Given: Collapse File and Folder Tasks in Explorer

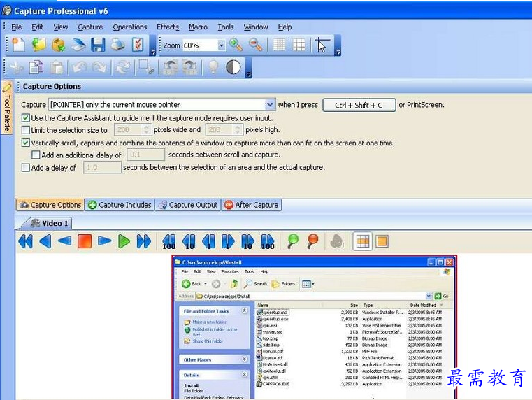Looking at the screenshot, I should (244, 310).
